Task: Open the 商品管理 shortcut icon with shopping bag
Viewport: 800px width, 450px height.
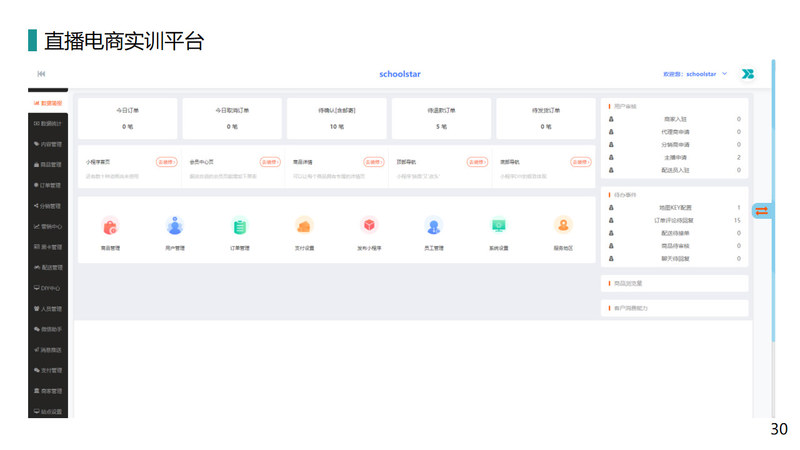Action: [x=110, y=226]
